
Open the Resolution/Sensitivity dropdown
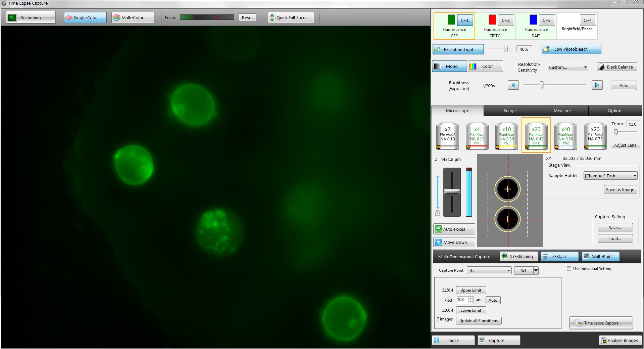click(x=567, y=67)
